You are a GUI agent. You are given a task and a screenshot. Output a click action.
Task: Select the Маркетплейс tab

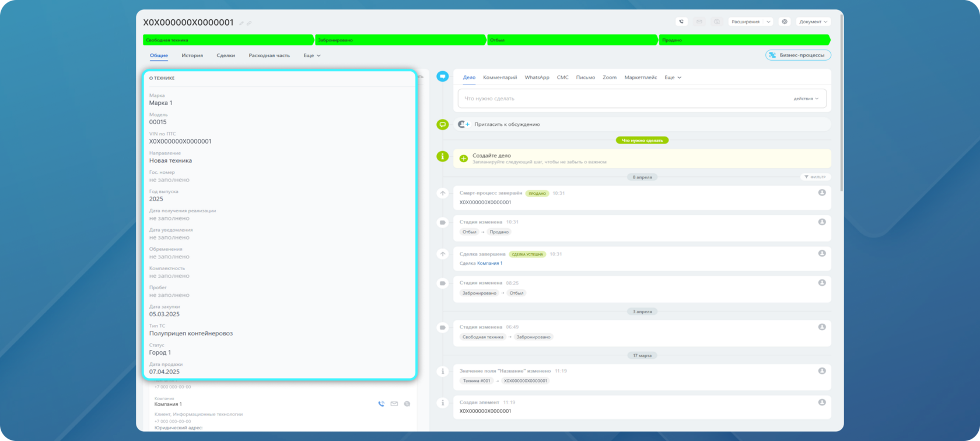point(640,77)
